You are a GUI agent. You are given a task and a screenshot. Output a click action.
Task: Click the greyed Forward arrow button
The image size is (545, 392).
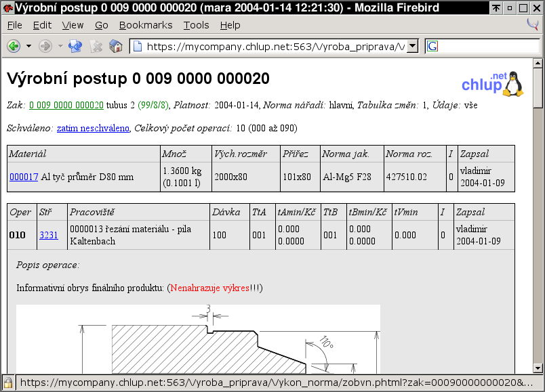point(45,46)
